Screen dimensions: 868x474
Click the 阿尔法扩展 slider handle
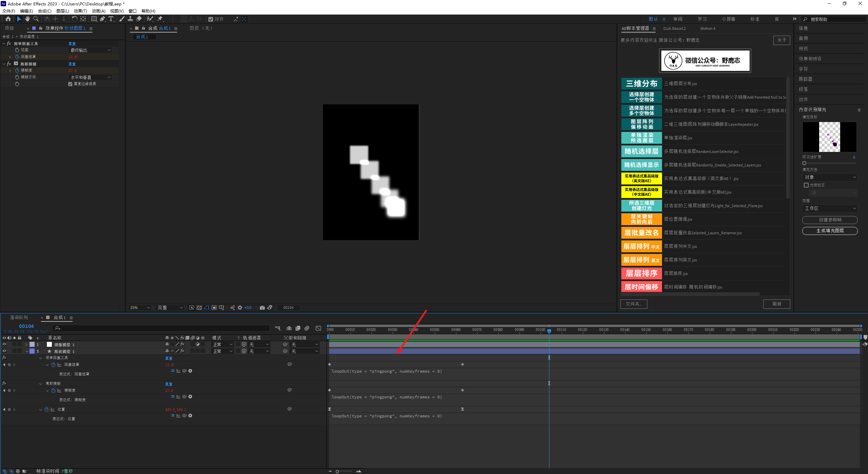[x=804, y=163]
